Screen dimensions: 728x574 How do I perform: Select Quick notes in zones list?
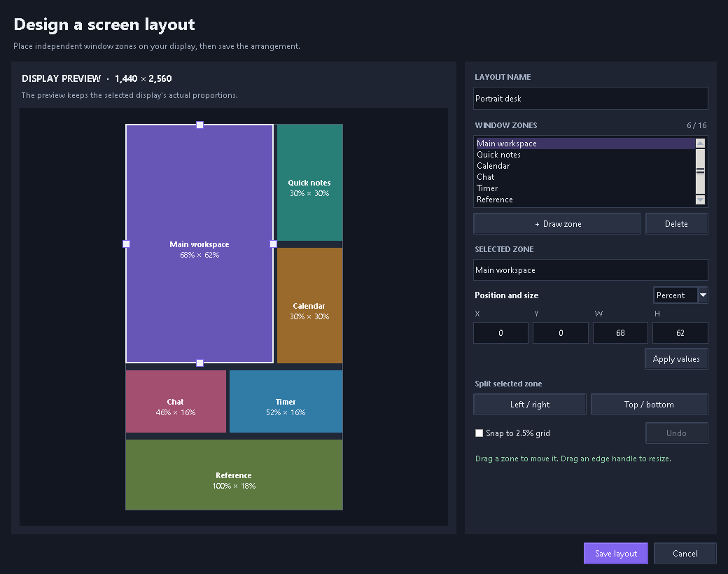[585, 155]
